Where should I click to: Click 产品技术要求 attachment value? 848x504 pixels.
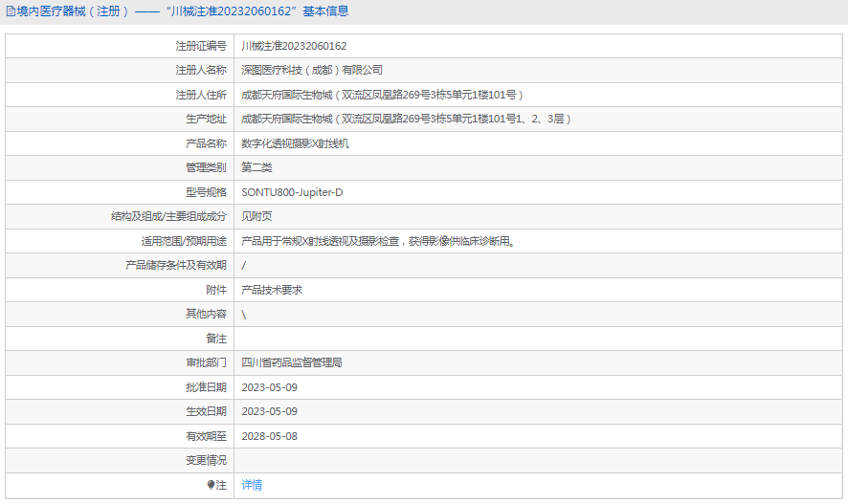(272, 290)
